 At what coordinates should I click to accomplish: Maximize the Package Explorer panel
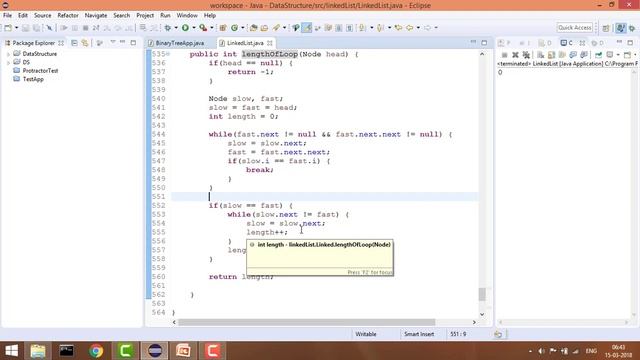pos(133,42)
